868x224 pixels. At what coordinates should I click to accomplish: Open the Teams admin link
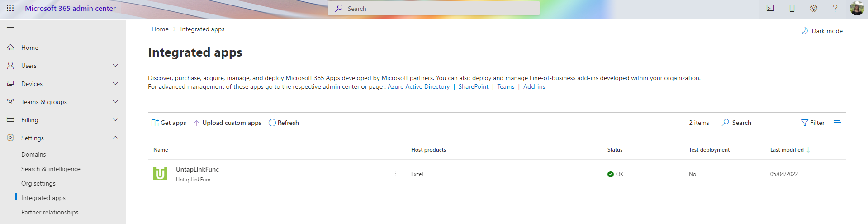(506, 86)
